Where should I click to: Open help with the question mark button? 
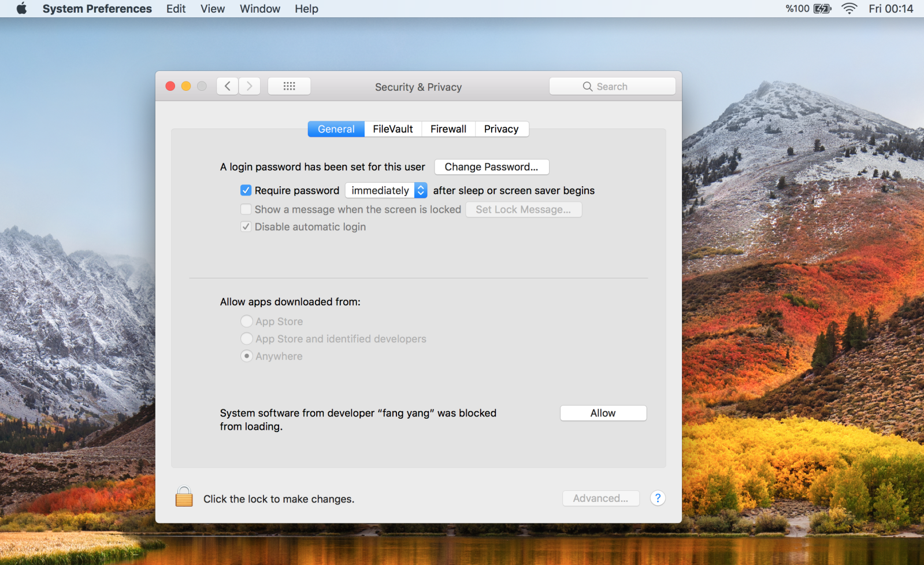click(658, 498)
